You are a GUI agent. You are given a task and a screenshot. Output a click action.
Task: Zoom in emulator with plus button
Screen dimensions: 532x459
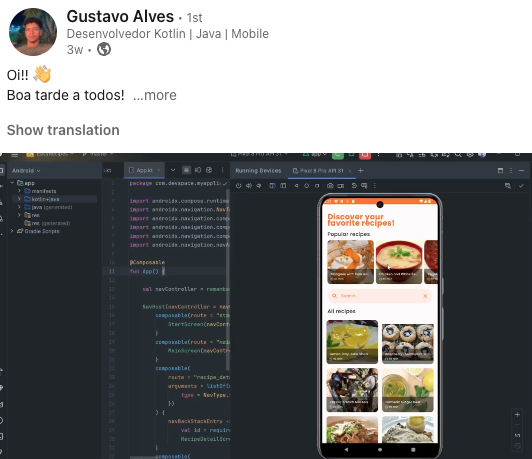[x=517, y=415]
